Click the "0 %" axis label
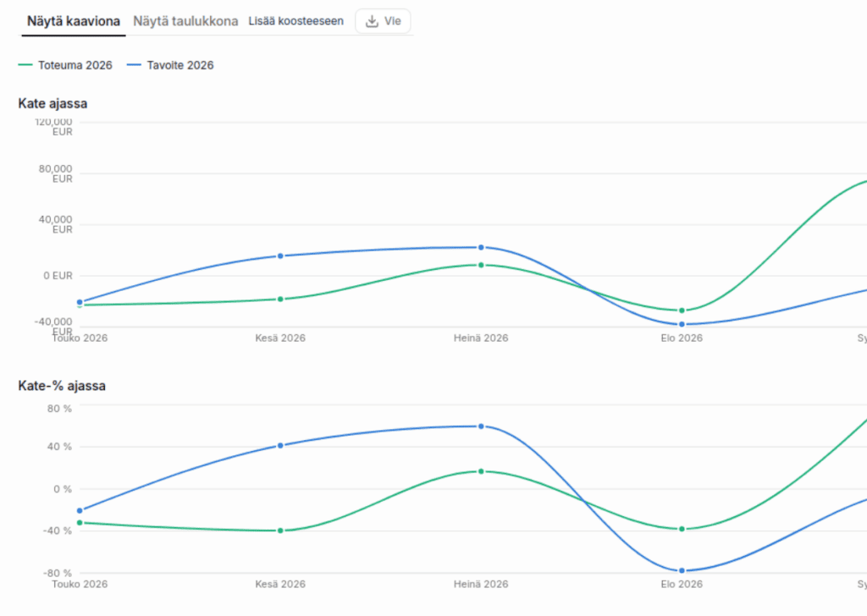867x616 pixels. (x=63, y=489)
